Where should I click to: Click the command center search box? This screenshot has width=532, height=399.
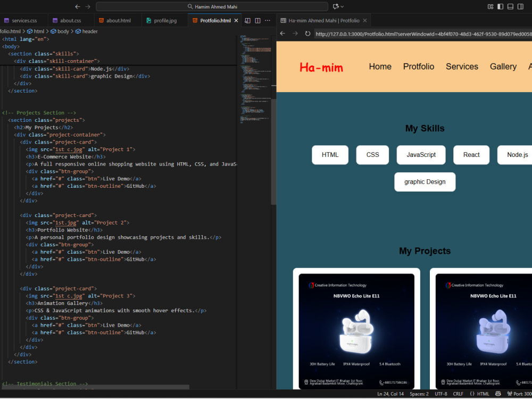(212, 6)
